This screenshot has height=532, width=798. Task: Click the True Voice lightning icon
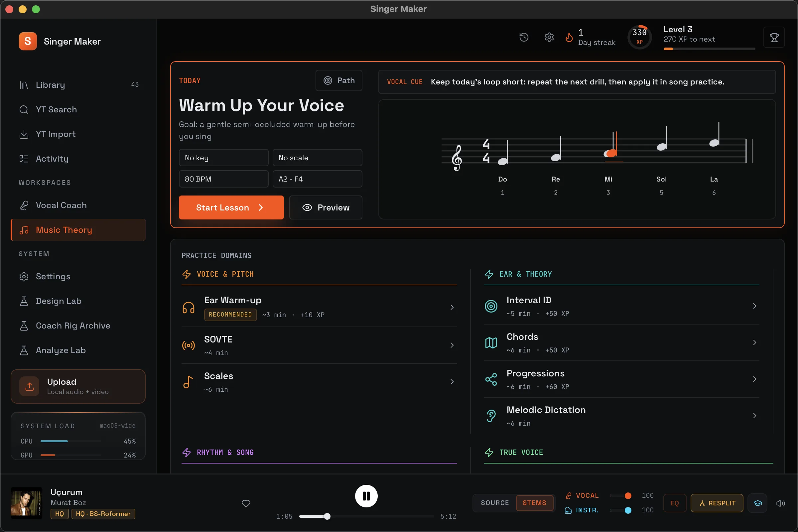point(489,452)
